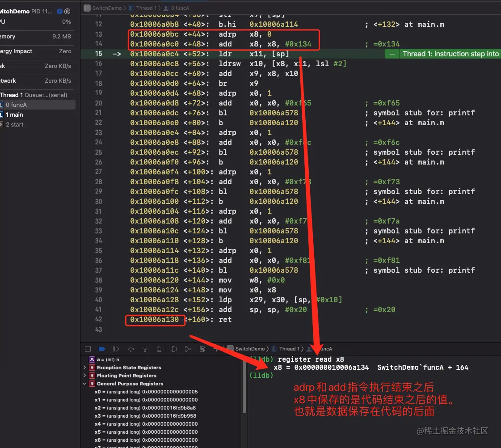This screenshot has height=448, width=501.
Task: Open the Debug View Hierarchy tool
Action: tap(174, 349)
